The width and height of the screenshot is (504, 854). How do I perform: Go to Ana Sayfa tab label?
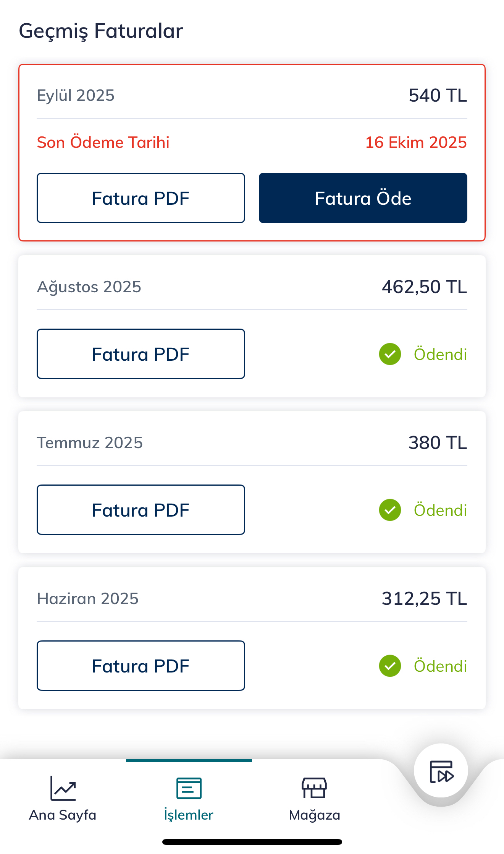63,815
